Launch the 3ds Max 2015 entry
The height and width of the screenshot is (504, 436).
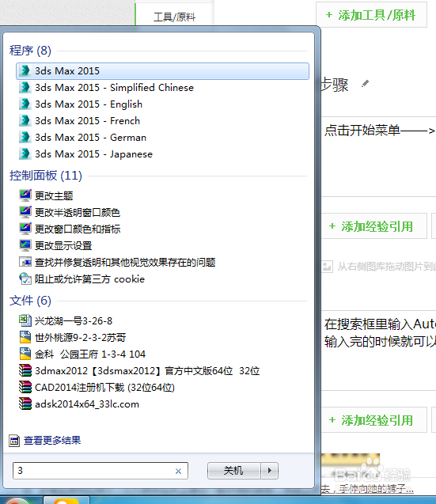click(x=162, y=71)
